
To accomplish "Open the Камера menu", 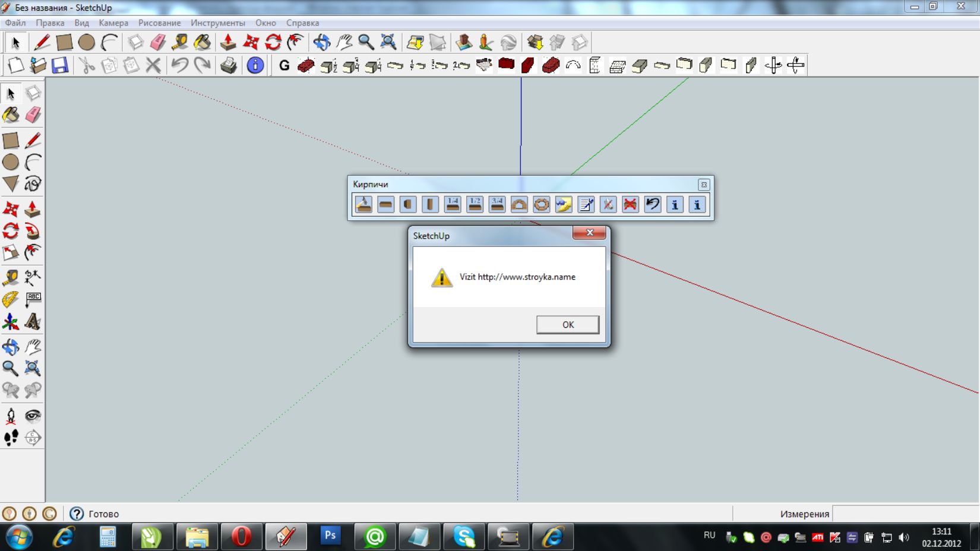I will coord(113,23).
